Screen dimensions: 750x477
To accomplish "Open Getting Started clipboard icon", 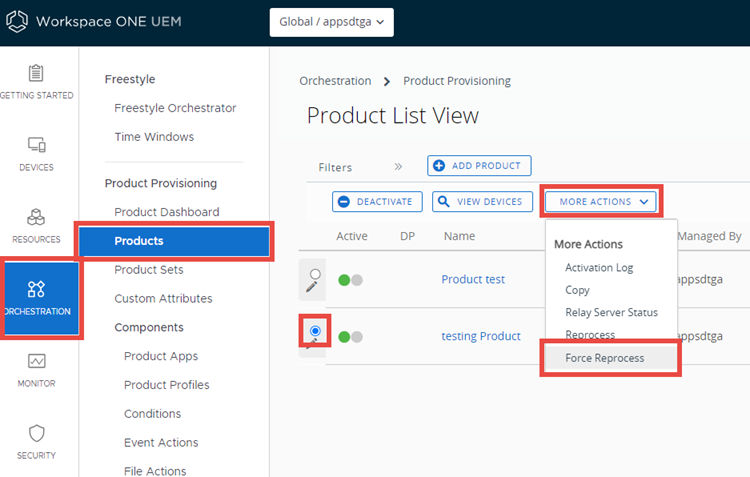I will (36, 73).
